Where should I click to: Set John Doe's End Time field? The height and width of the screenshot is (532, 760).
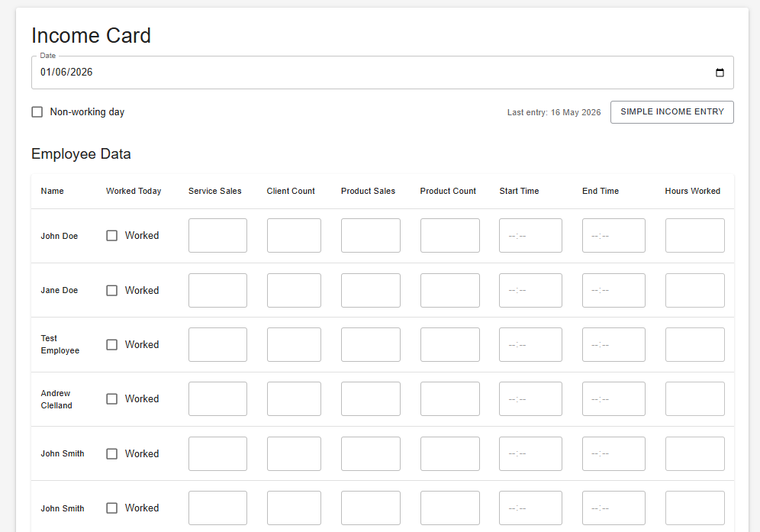(613, 236)
